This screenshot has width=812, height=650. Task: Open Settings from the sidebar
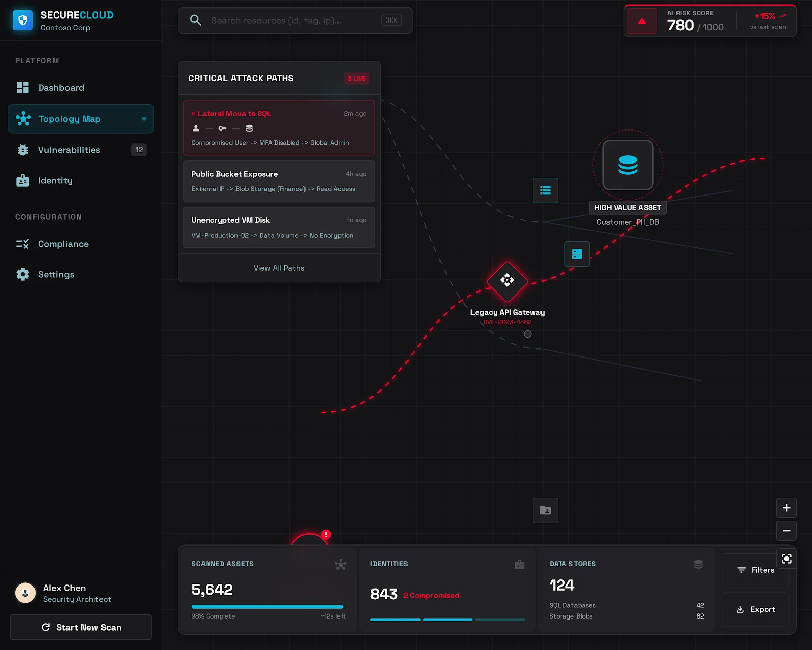click(81, 275)
